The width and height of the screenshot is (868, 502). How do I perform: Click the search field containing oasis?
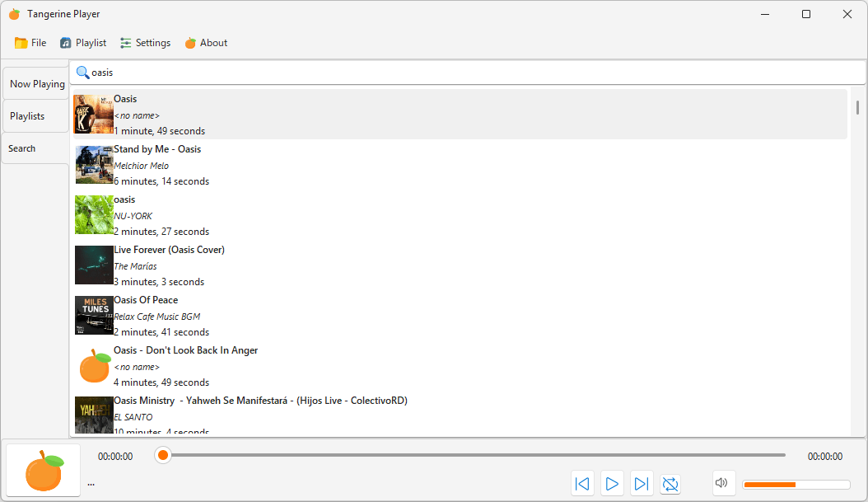click(468, 73)
